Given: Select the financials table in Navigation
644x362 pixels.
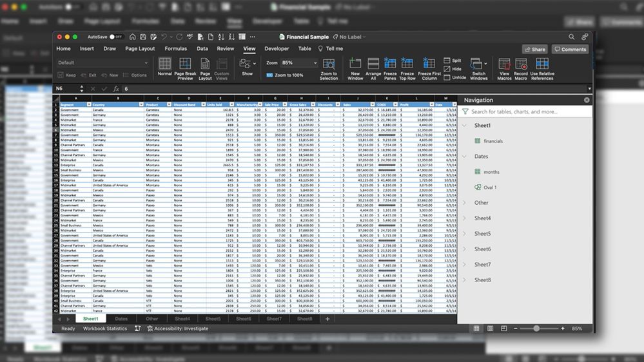Looking at the screenshot, I should [x=489, y=141].
